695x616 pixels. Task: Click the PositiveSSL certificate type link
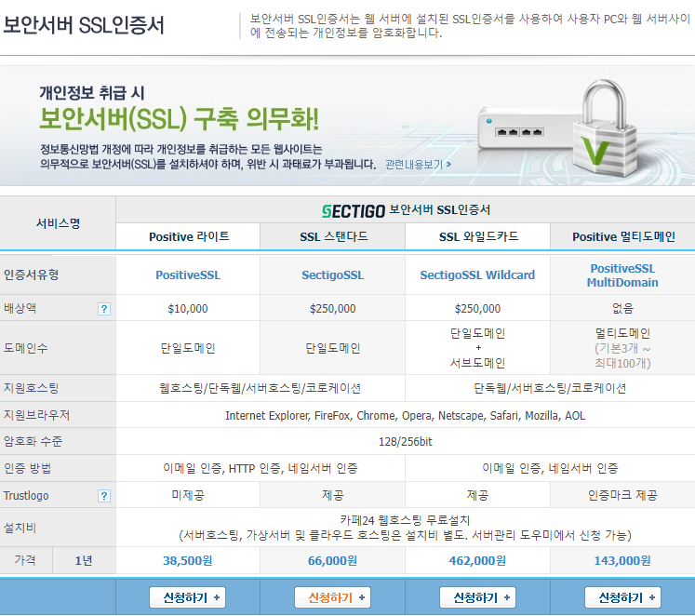[x=189, y=275]
